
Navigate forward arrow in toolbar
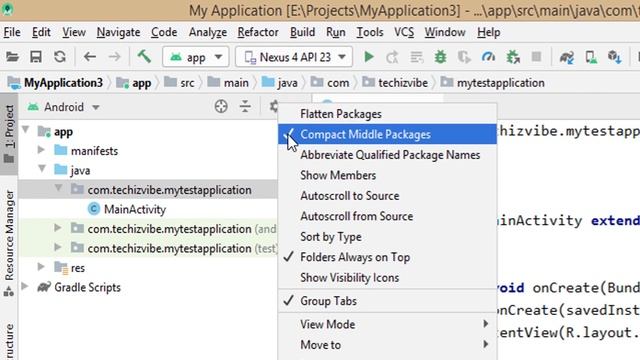pyautogui.click(x=114, y=57)
